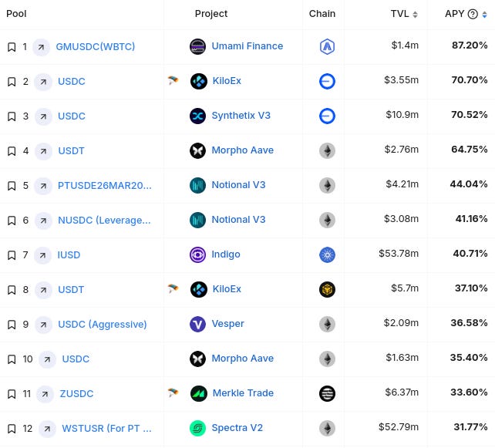The width and height of the screenshot is (495, 448).
Task: Click the Aptos chain icon in ZUSDC row
Action: 327,394
